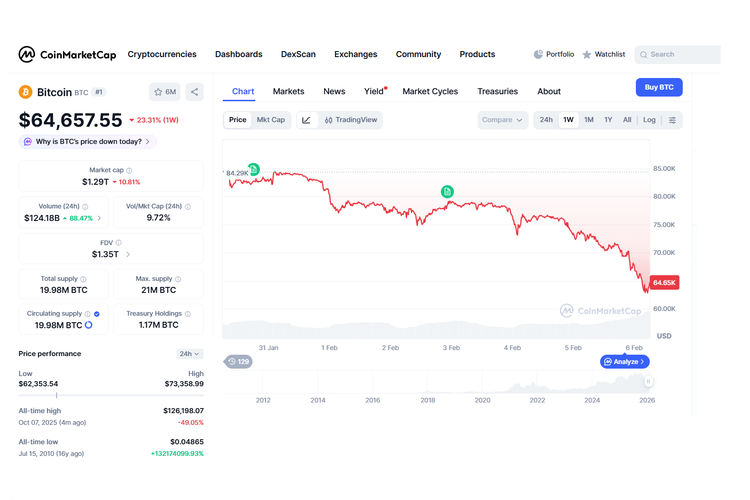Show FDV info icon
This screenshot has height=500, width=750.
coord(119,243)
